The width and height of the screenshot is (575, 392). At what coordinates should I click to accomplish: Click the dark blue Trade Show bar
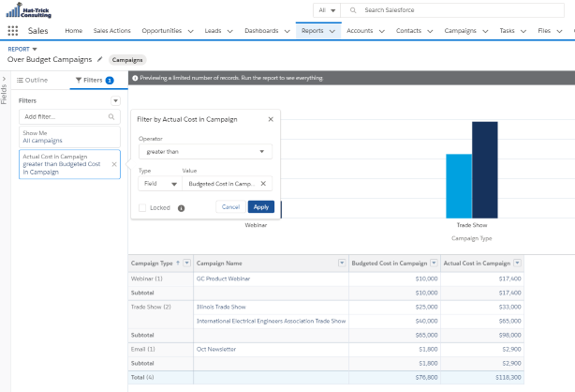tap(485, 170)
